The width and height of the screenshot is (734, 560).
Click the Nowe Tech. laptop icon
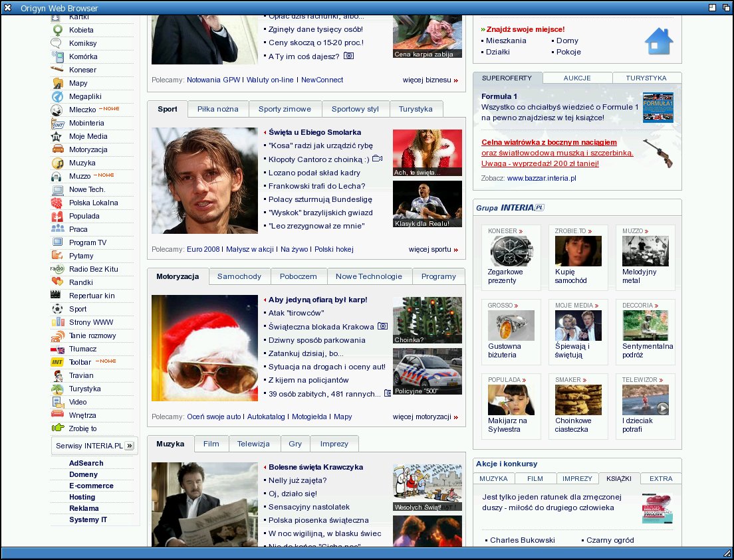[x=58, y=190]
